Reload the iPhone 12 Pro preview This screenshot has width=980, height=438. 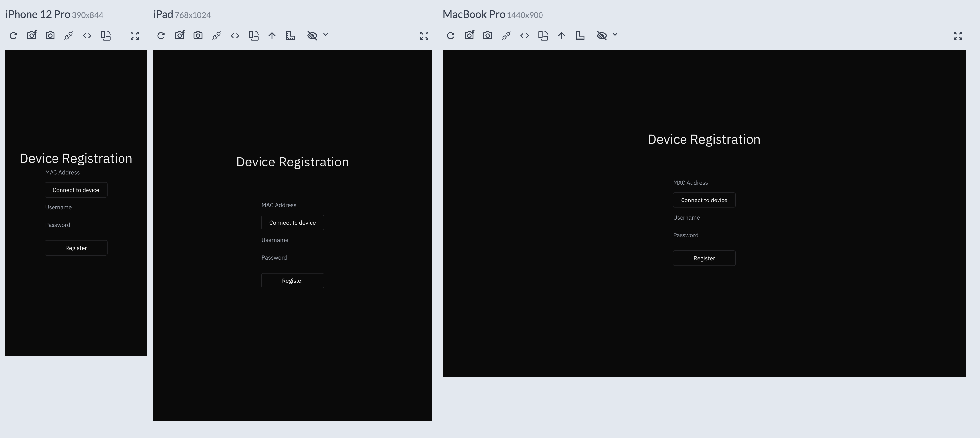[x=13, y=35]
